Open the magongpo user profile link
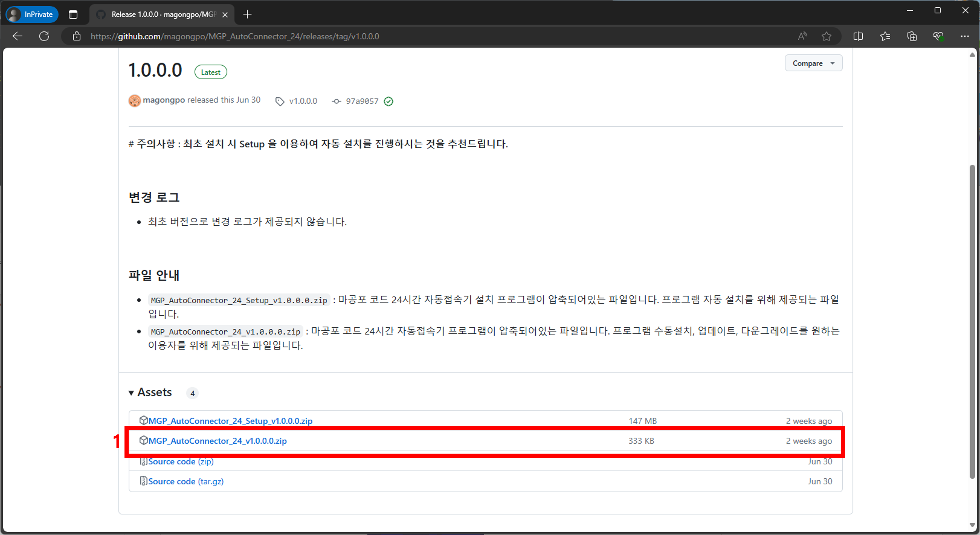Screen dimensions: 980x535 point(164,100)
